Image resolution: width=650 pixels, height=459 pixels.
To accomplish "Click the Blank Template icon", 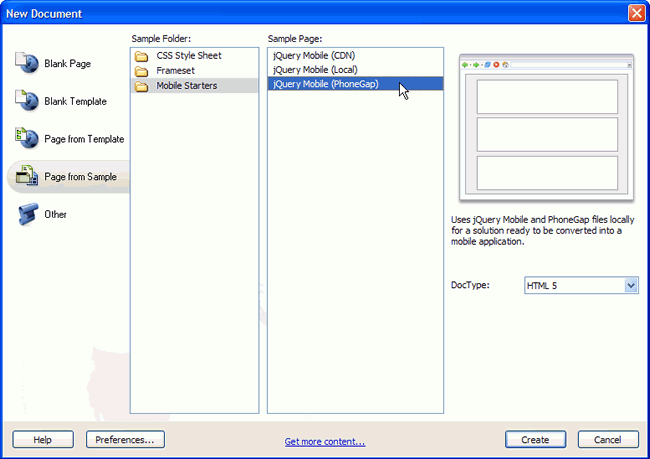I will [x=27, y=101].
